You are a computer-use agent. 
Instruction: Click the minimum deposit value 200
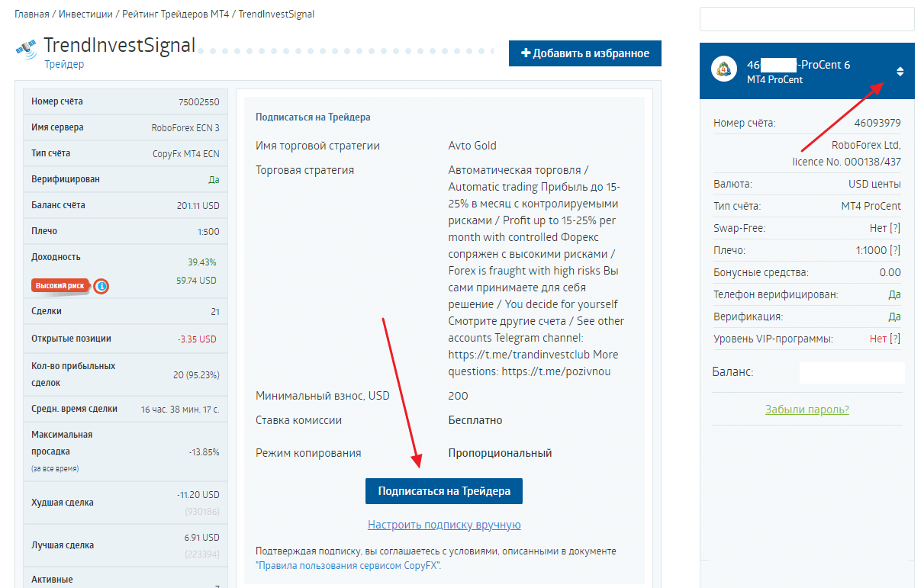tap(459, 396)
